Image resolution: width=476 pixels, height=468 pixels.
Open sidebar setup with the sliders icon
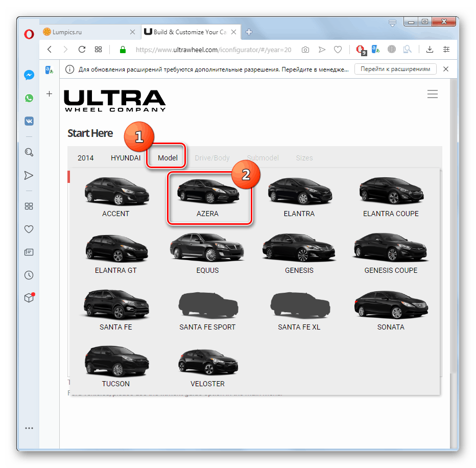coord(446,50)
